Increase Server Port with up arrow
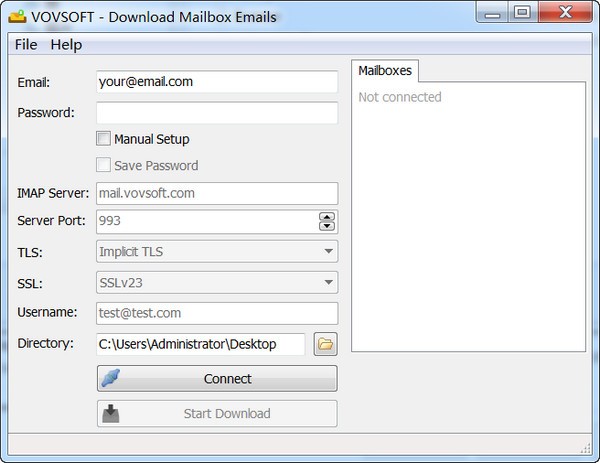 pyautogui.click(x=326, y=217)
